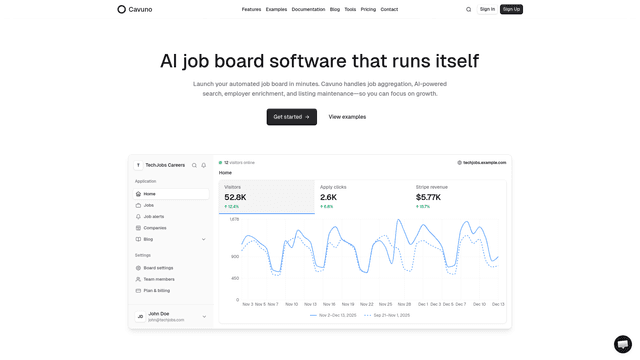Go to Documentation in the top nav

(308, 9)
